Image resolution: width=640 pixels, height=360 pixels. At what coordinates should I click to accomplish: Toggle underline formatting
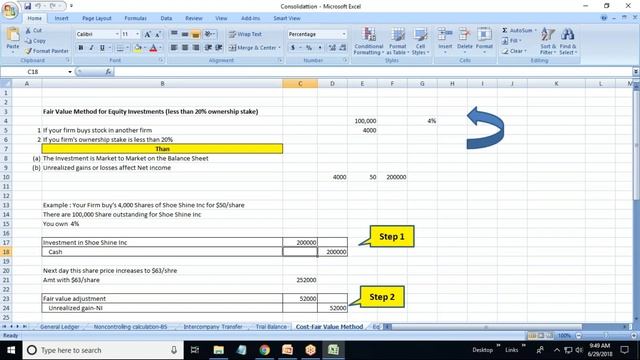click(x=102, y=48)
